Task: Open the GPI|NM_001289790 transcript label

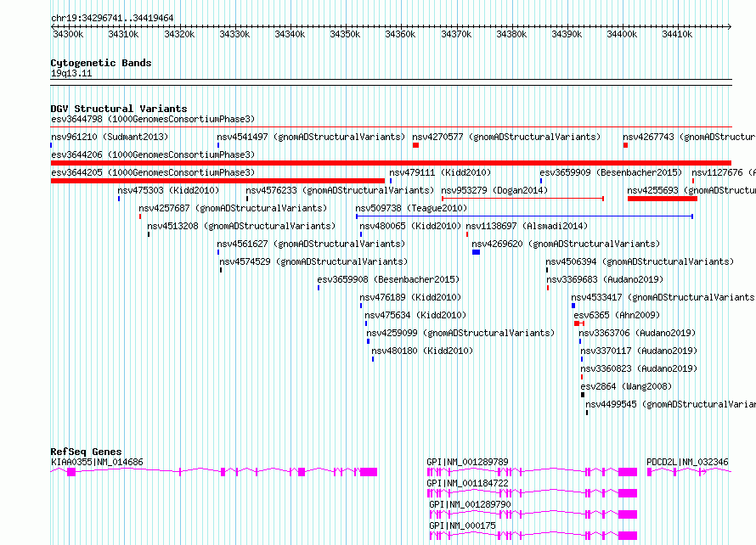Action: pyautogui.click(x=470, y=504)
